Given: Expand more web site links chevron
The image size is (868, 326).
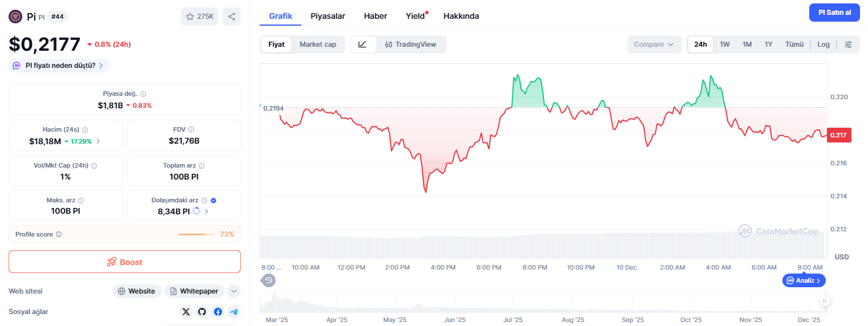Looking at the screenshot, I should tap(234, 291).
